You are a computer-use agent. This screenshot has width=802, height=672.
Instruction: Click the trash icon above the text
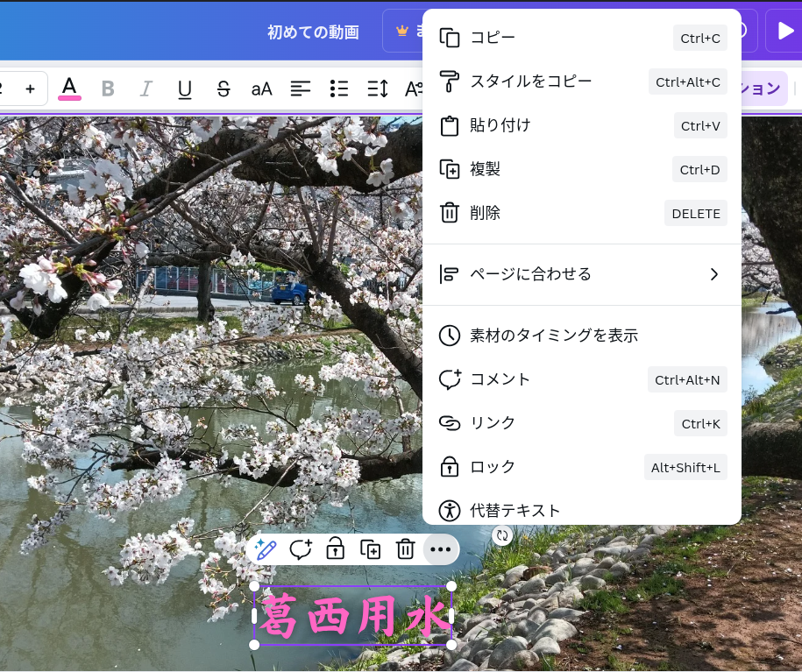click(405, 549)
